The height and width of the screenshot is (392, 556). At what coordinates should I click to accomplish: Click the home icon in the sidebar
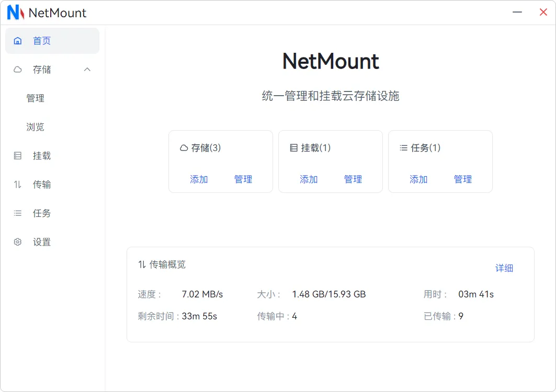click(x=18, y=41)
